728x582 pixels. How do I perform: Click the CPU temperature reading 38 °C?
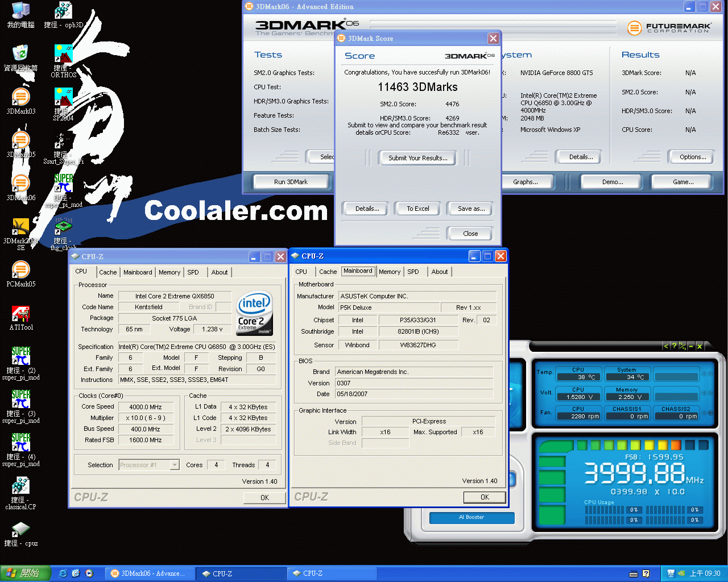tap(578, 377)
